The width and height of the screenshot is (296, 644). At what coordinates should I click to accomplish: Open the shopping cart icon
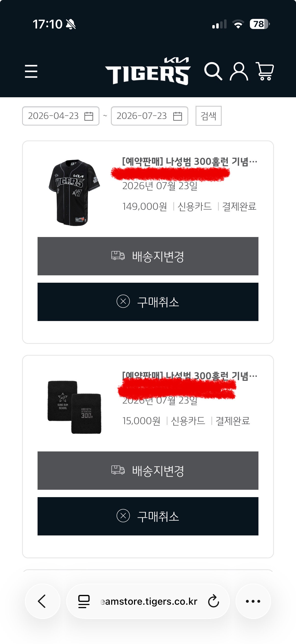[265, 71]
